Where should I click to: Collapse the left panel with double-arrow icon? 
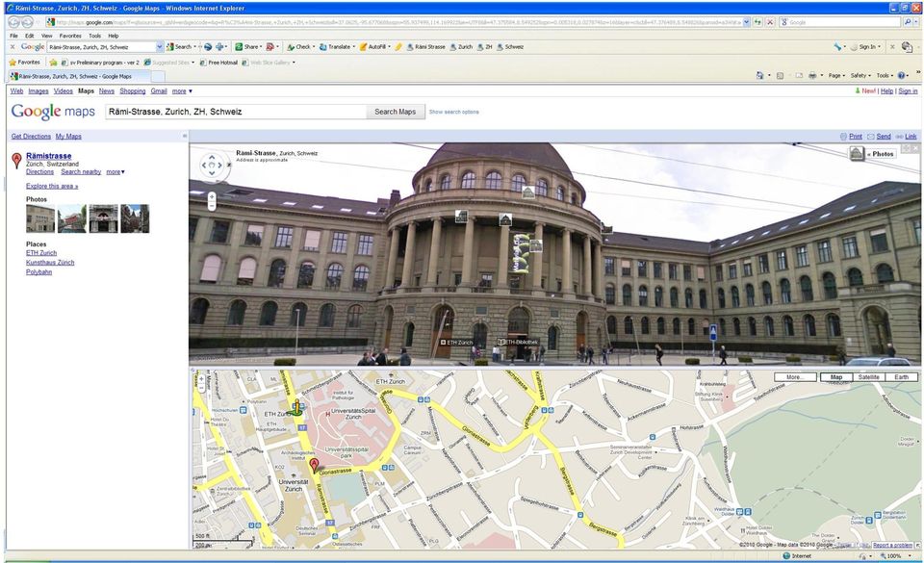185,136
